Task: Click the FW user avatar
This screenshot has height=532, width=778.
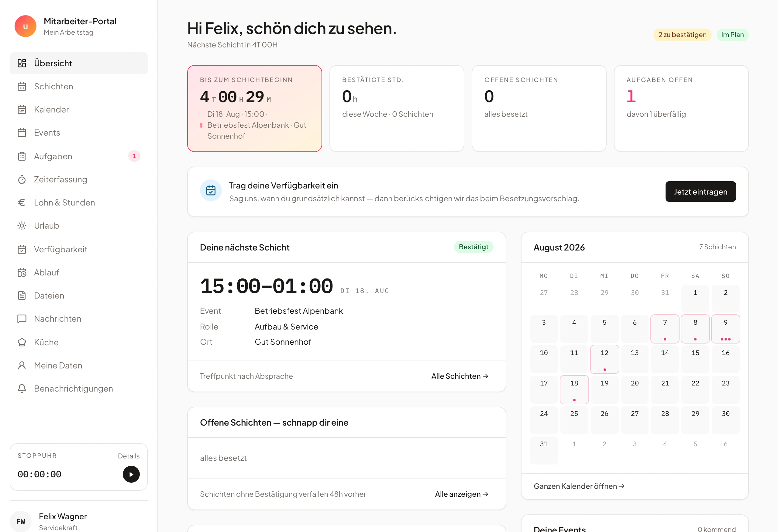Action: pos(21,521)
